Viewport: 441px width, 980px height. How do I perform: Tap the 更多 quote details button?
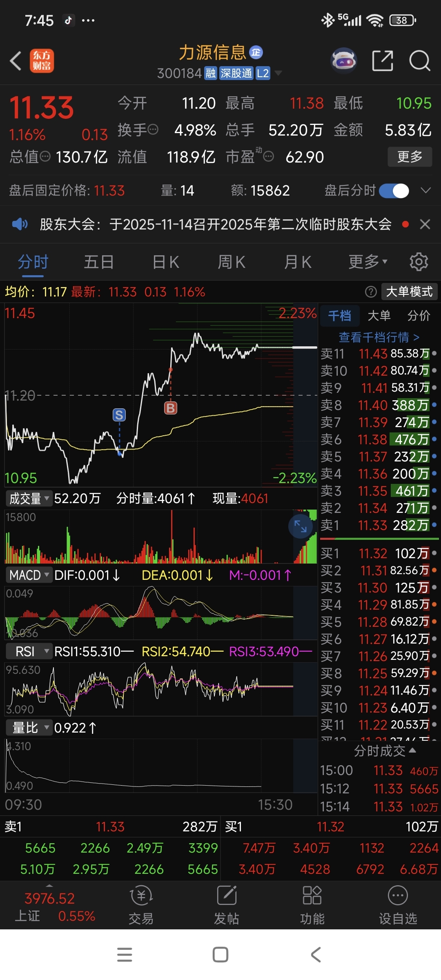pos(410,156)
